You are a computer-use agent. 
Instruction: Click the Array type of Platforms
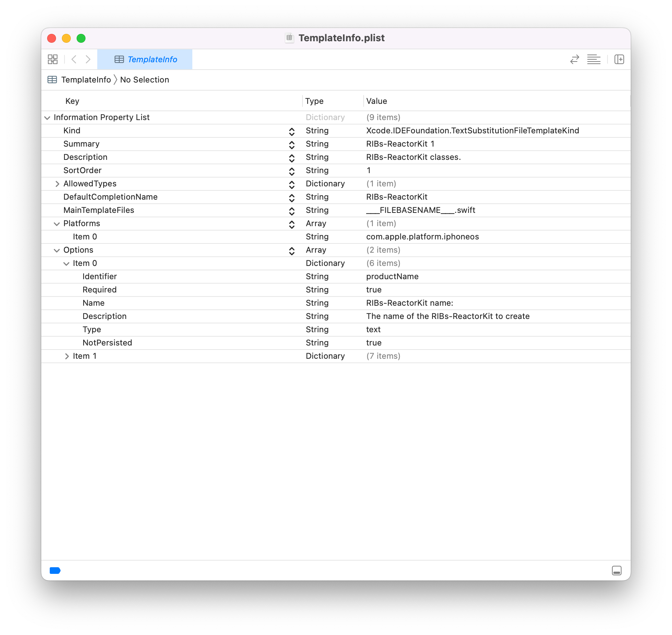click(x=316, y=223)
